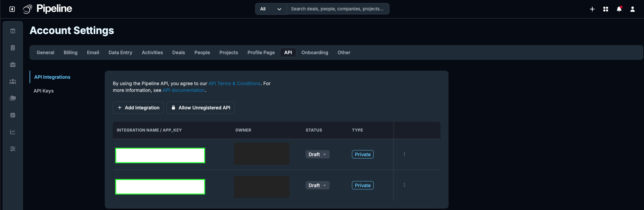Open the three-dot menu for second integration

tap(404, 185)
